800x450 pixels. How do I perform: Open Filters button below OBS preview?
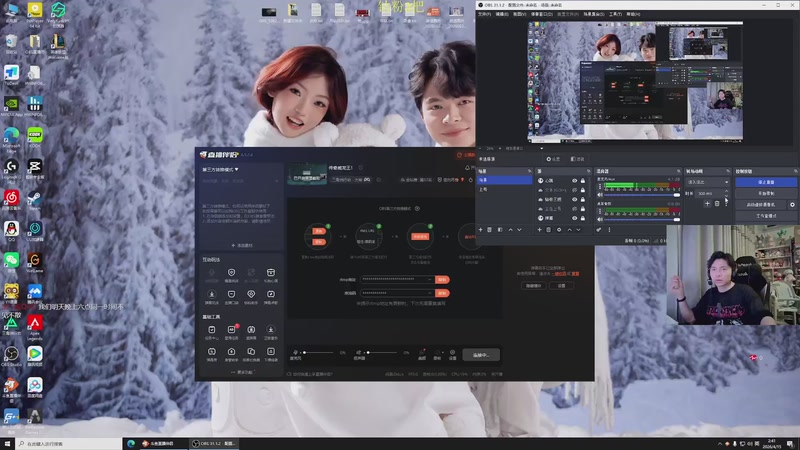click(x=577, y=159)
